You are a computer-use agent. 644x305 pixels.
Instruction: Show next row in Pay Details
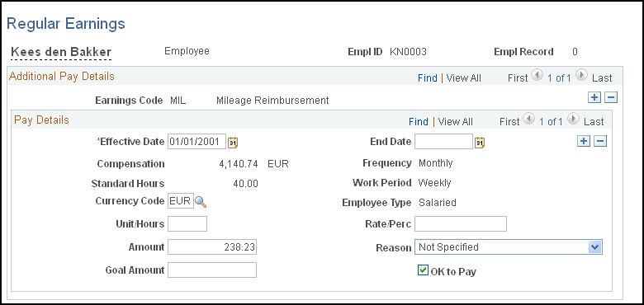pos(572,120)
